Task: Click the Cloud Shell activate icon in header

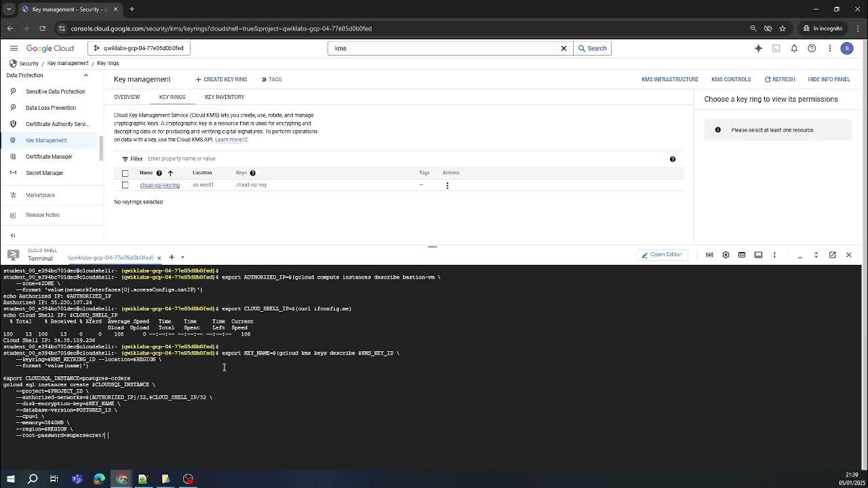Action: (x=776, y=48)
